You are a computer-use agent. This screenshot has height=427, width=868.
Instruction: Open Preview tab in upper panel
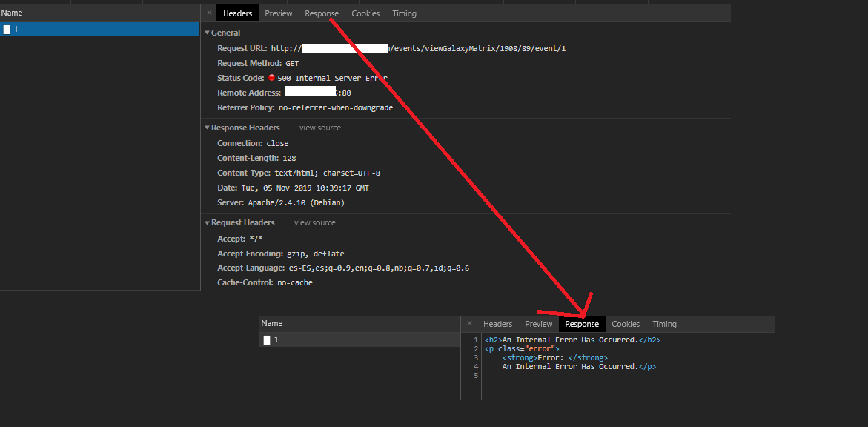pos(279,13)
